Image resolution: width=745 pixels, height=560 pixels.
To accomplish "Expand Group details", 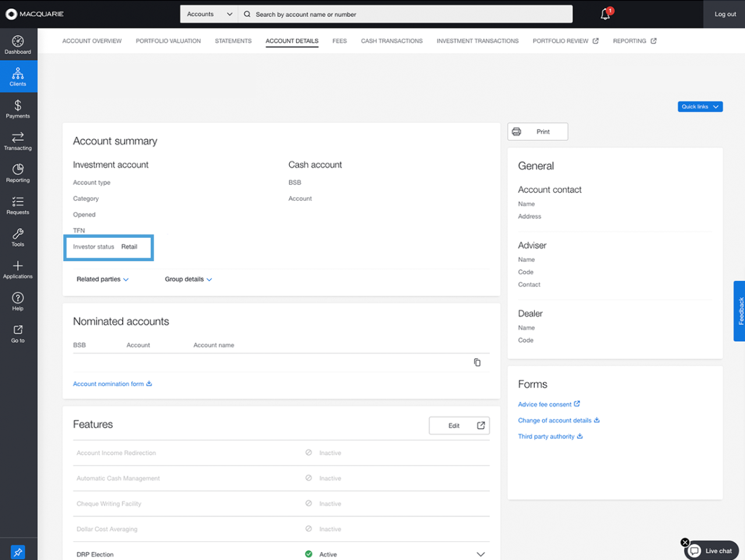I will pos(188,279).
